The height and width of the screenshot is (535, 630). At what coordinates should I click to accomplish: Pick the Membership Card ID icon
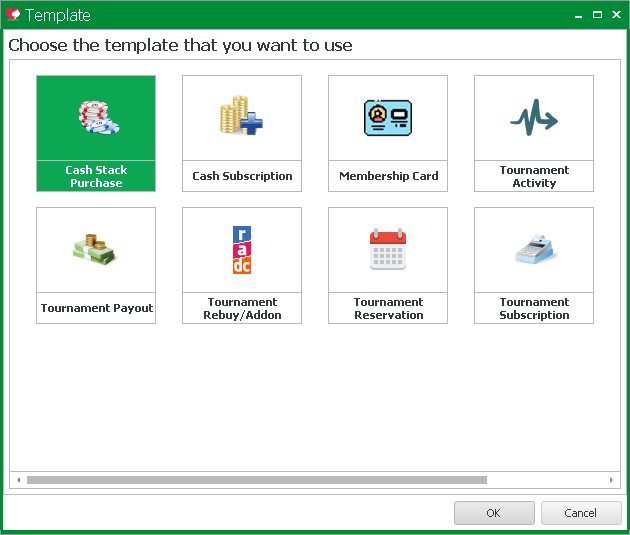[388, 118]
